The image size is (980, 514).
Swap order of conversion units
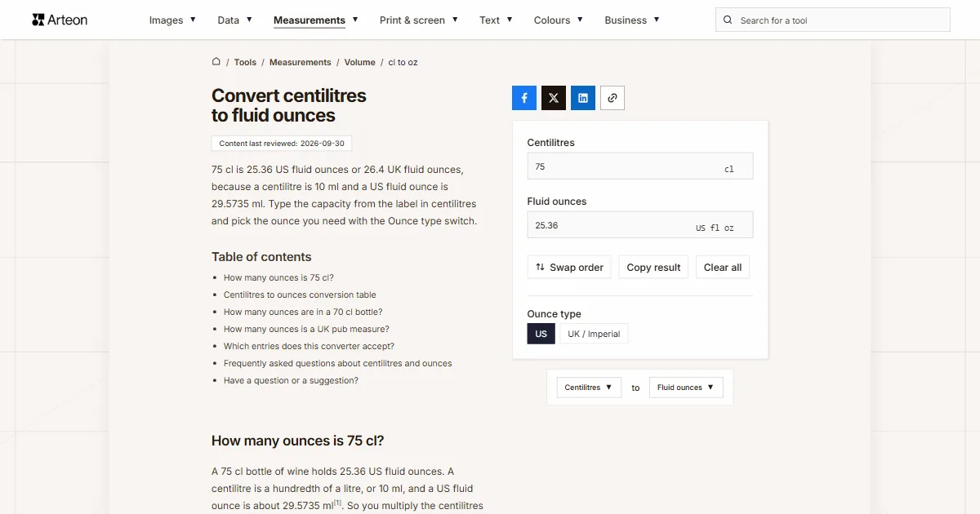[569, 268]
